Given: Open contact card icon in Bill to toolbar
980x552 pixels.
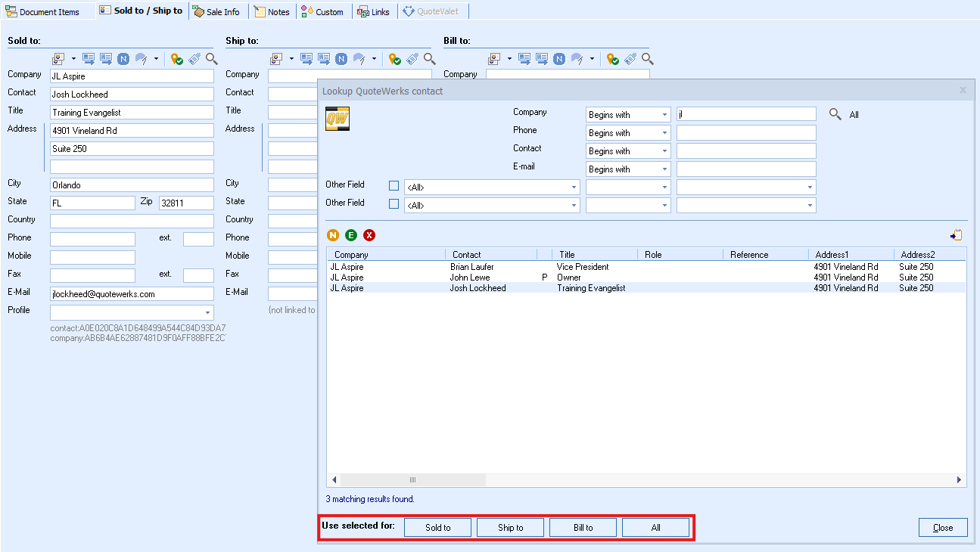Looking at the screenshot, I should coord(494,59).
